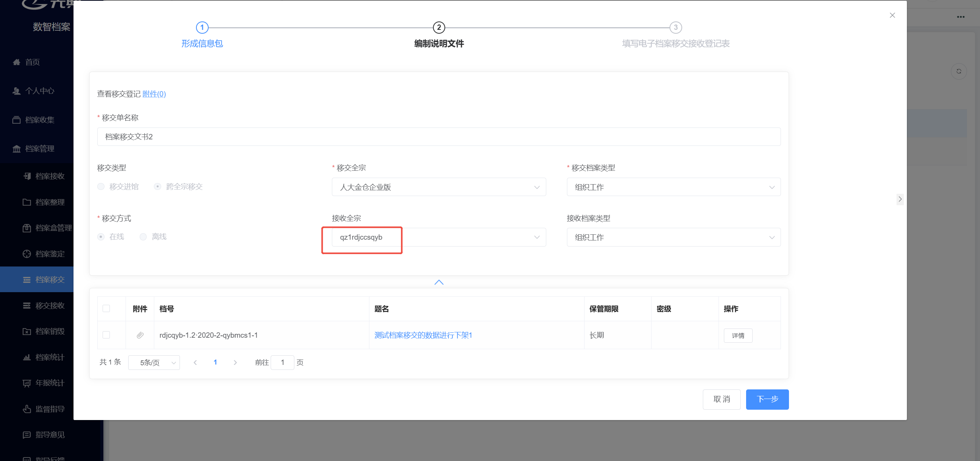
Task: Click the box icon beside 档案收集
Action: [x=16, y=120]
